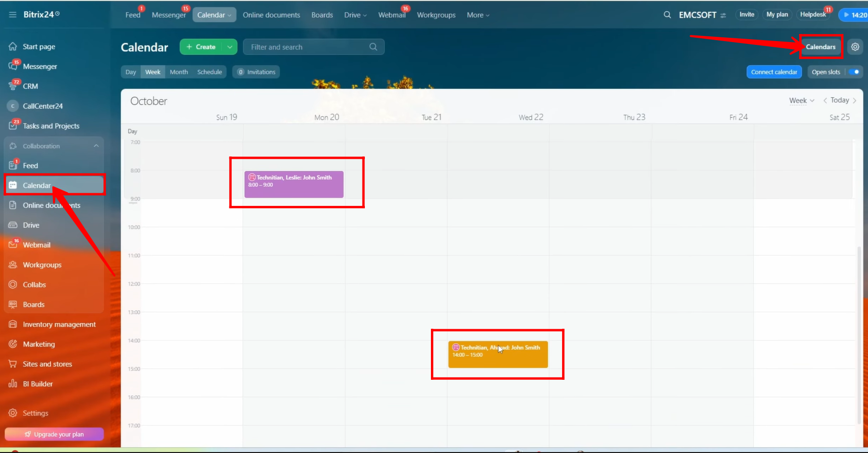Screen dimensions: 868x453
Task: Expand the Create button dropdown arrow
Action: point(229,47)
